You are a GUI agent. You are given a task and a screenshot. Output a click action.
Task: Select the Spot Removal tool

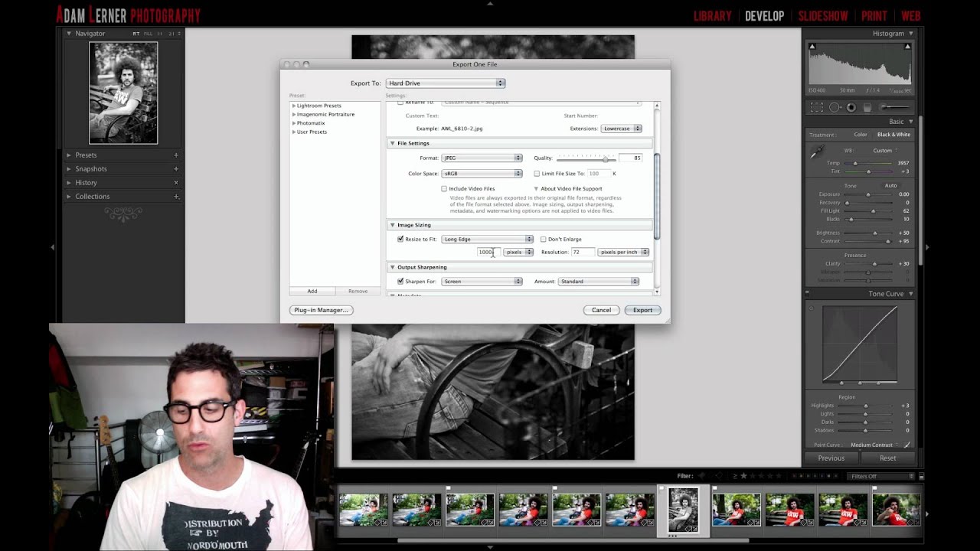pos(835,108)
